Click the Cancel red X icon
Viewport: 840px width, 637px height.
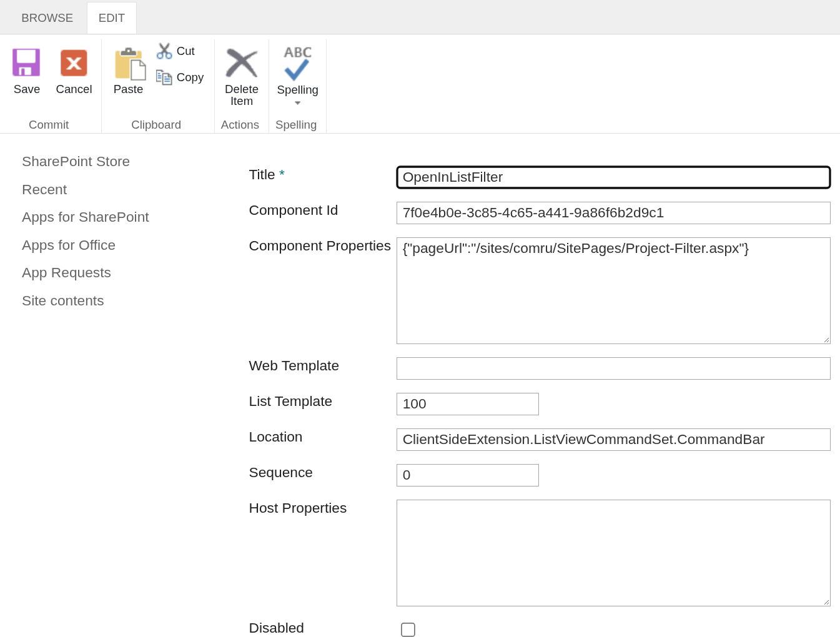[x=74, y=62]
